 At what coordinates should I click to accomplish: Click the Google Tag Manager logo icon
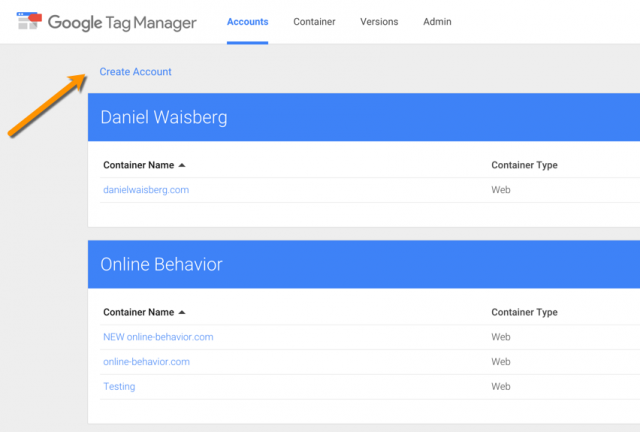pos(29,21)
